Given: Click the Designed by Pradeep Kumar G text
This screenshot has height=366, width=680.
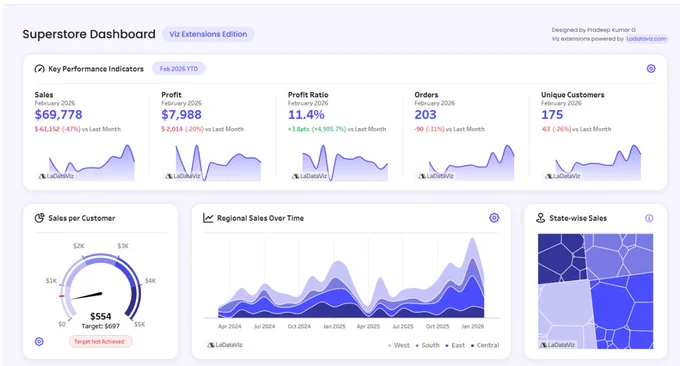Looking at the screenshot, I should [x=594, y=30].
